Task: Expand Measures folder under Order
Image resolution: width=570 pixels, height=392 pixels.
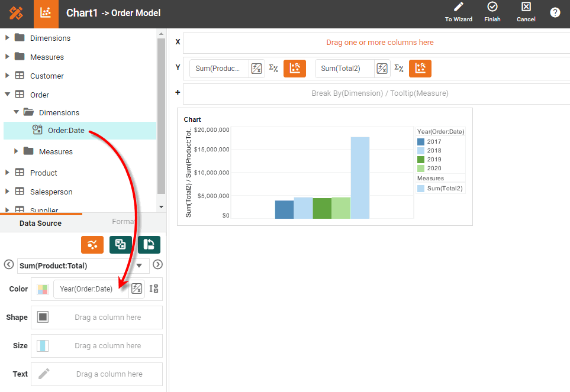Action: click(17, 151)
